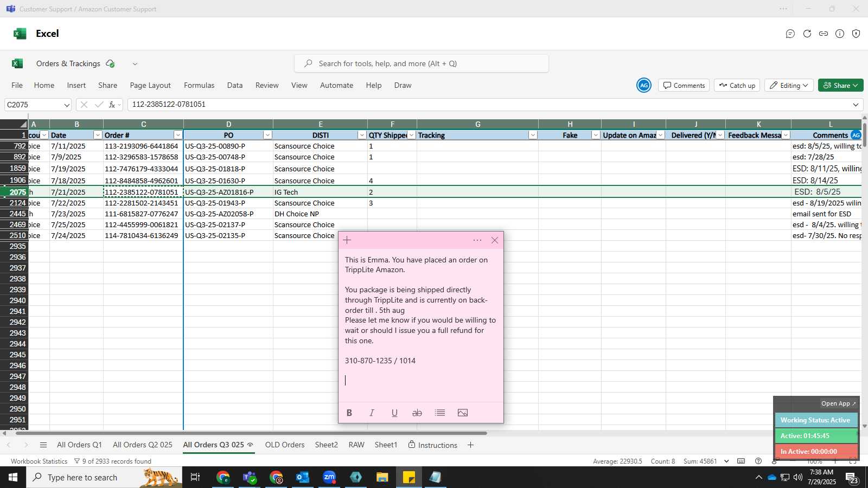Open the Instructions sheet tab
Viewport: 868px width, 488px height.
pyautogui.click(x=433, y=445)
